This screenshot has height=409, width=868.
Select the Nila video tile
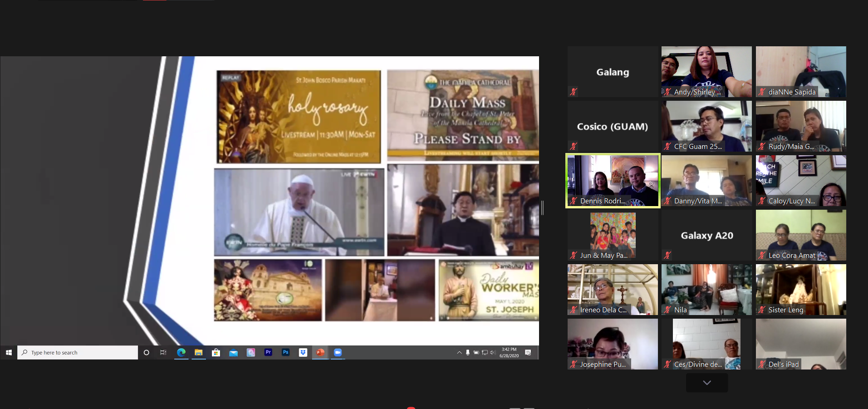706,290
